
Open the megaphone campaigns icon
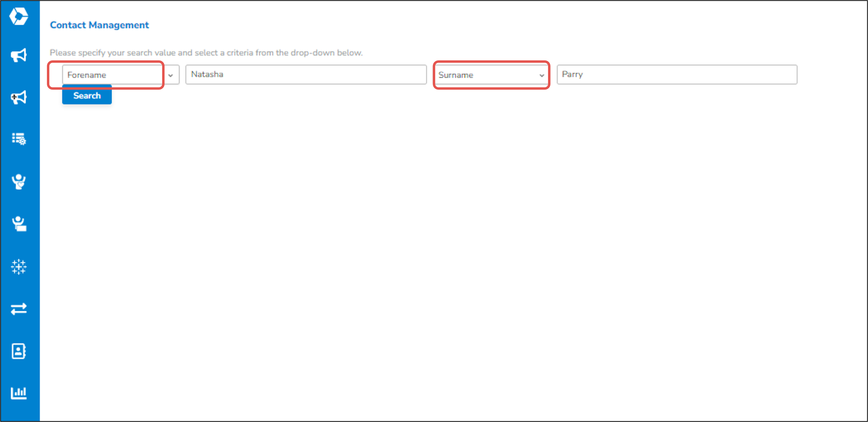pyautogui.click(x=19, y=55)
